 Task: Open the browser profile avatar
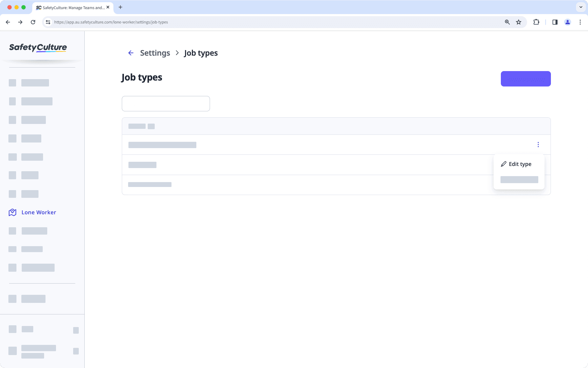568,22
